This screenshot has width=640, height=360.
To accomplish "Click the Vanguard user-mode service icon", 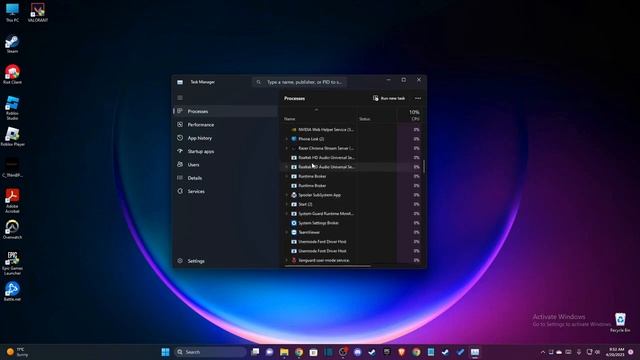I will pos(293,260).
